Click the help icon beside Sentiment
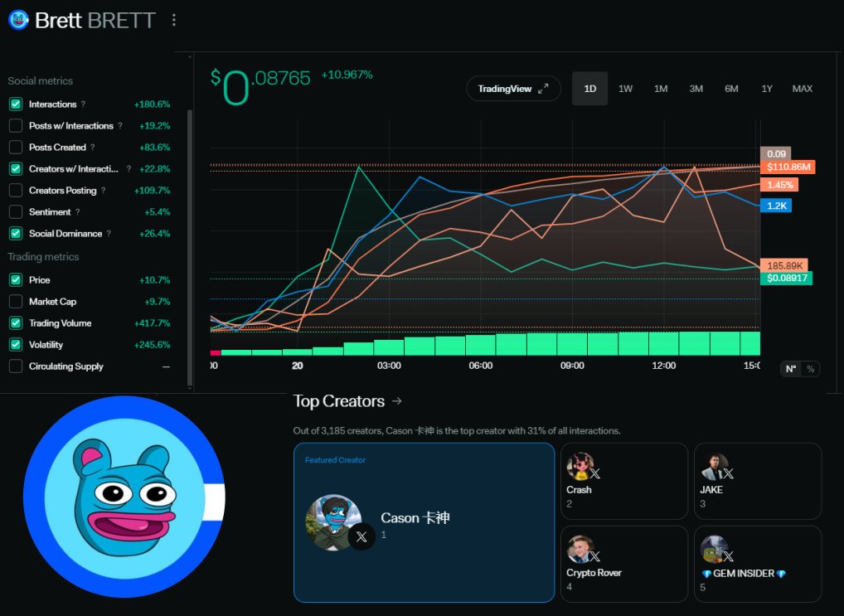Screen dimensions: 844x616 pyautogui.click(x=77, y=212)
